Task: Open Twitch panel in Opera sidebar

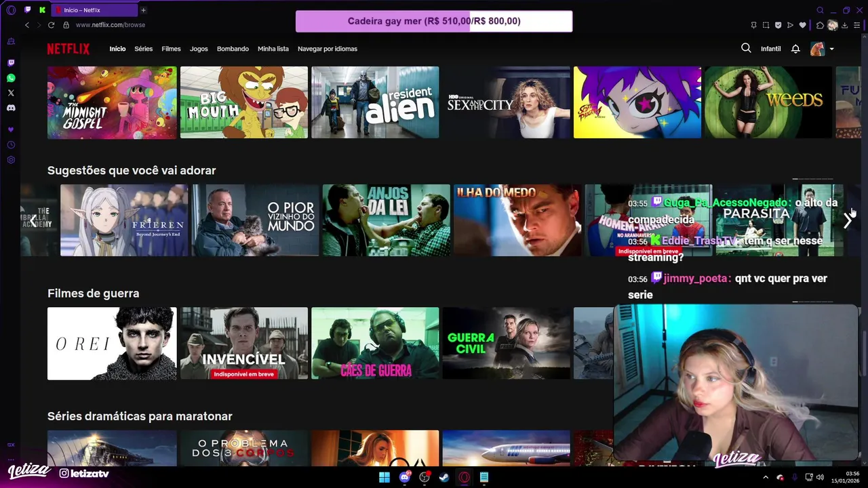Action: 11,62
